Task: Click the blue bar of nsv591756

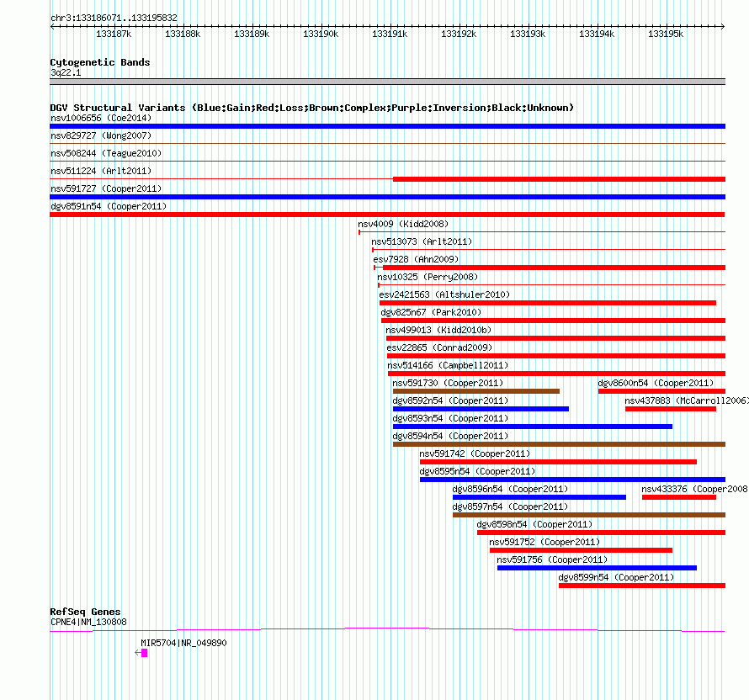Action: click(598, 568)
